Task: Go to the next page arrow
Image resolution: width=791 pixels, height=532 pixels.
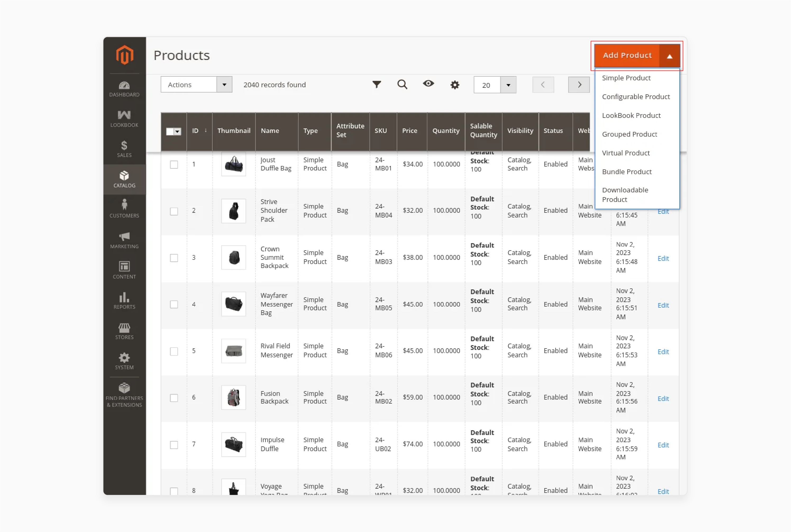Action: (x=579, y=85)
